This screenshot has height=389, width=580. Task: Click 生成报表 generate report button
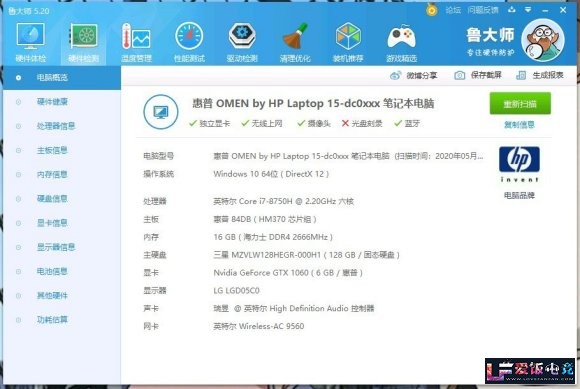tap(539, 75)
